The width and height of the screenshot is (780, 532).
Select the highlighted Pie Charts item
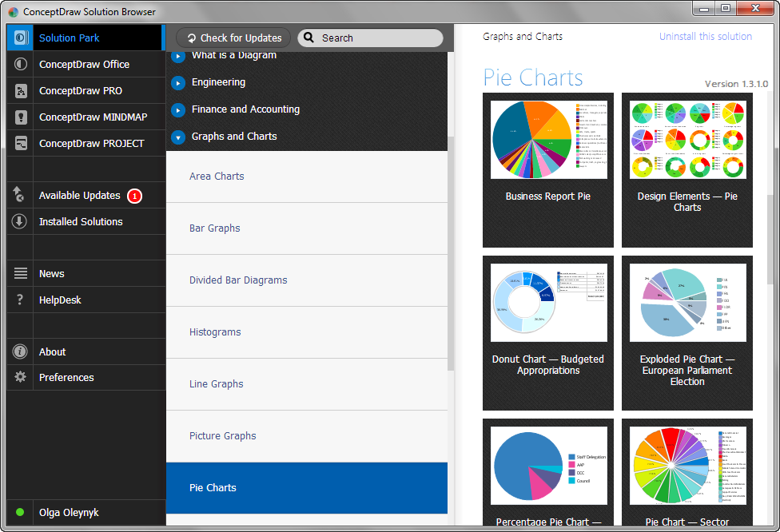(306, 488)
